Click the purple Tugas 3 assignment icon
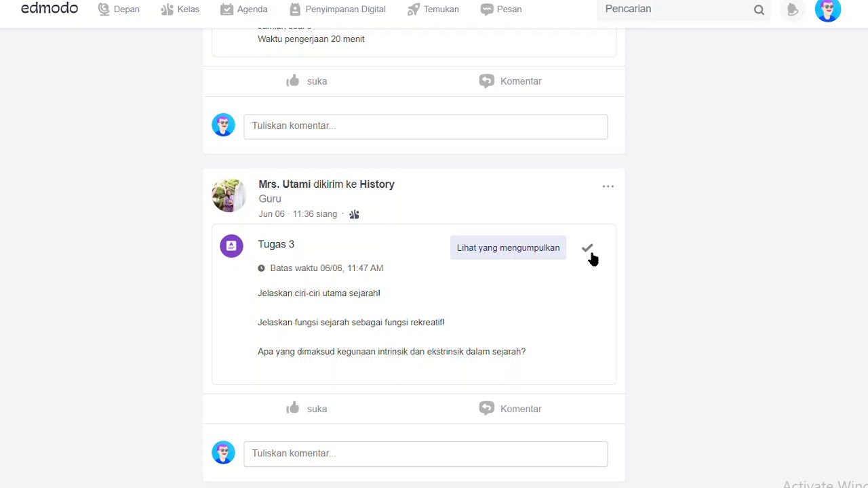868x488 pixels. (x=231, y=246)
